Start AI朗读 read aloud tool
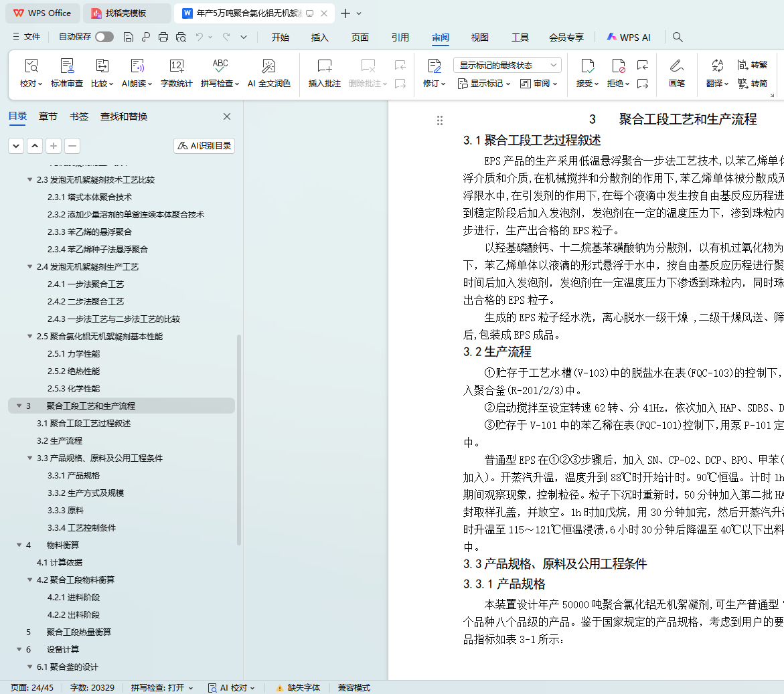Viewport: 784px width, 694px height. tap(137, 66)
